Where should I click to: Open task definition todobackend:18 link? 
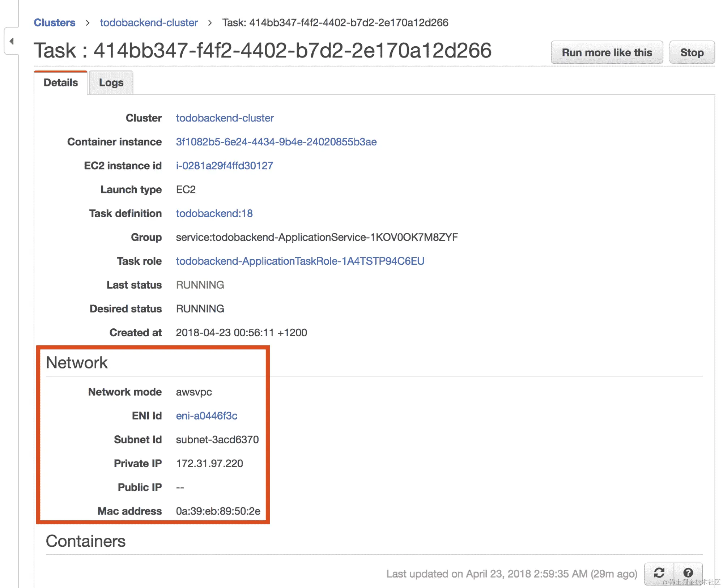[x=214, y=213]
